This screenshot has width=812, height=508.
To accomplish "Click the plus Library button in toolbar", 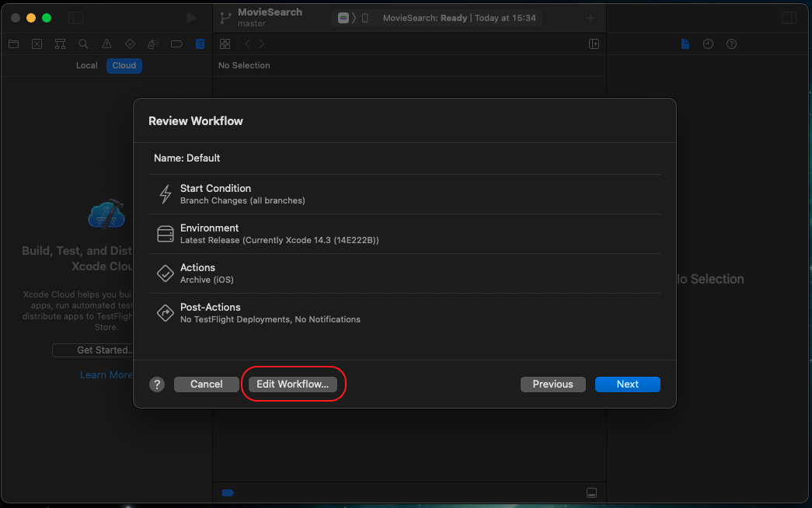I will [x=591, y=18].
